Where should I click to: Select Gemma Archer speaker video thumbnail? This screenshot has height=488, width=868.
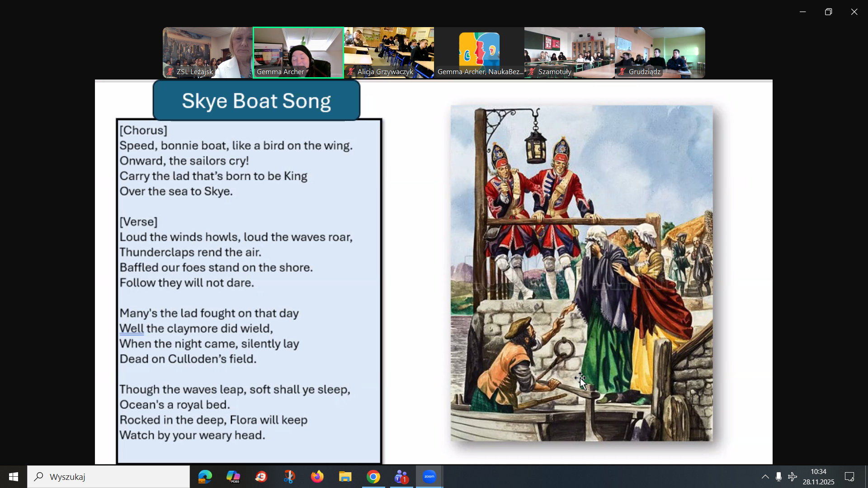[298, 52]
